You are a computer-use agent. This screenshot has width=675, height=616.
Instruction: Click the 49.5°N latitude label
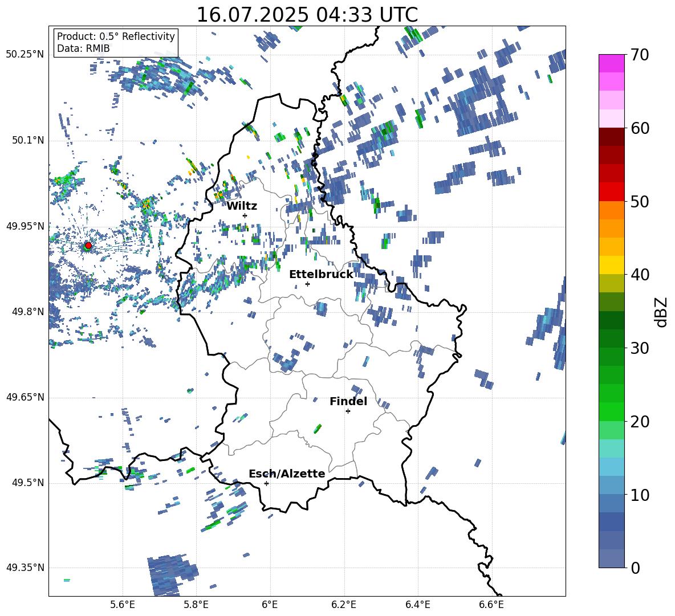click(28, 483)
